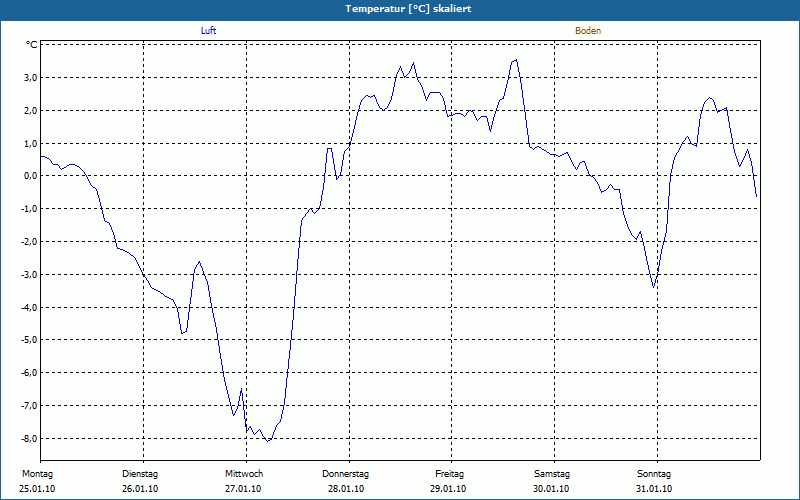Image resolution: width=800 pixels, height=500 pixels.
Task: Click the 'Donnerstag' day label
Action: (x=345, y=474)
